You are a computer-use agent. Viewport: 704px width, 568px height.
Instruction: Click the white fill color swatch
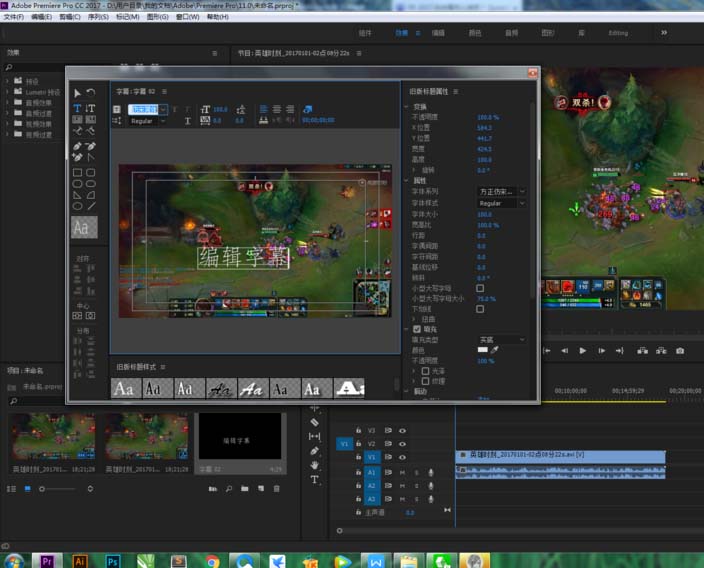coord(483,350)
